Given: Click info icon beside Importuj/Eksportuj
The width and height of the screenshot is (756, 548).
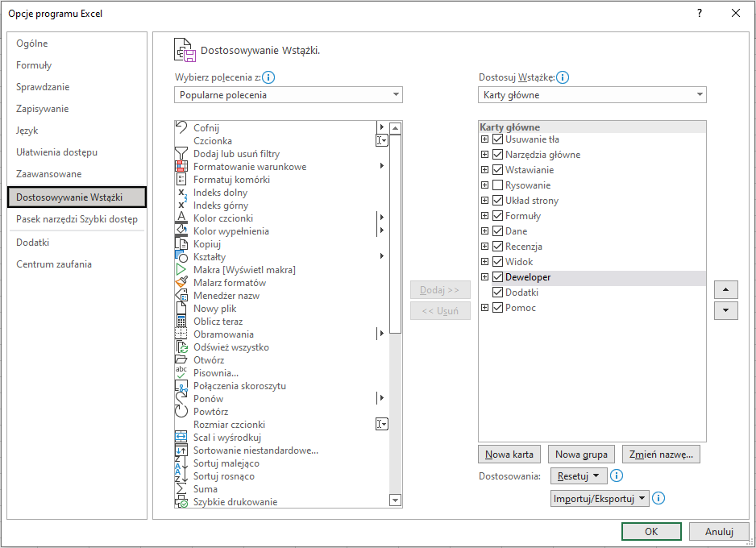Looking at the screenshot, I should tap(658, 498).
